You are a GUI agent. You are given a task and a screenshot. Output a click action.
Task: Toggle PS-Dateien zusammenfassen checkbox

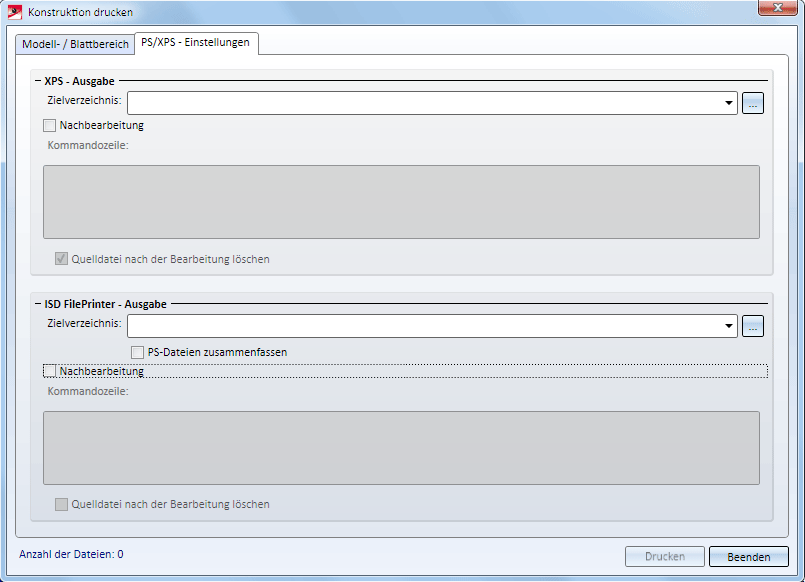[138, 352]
